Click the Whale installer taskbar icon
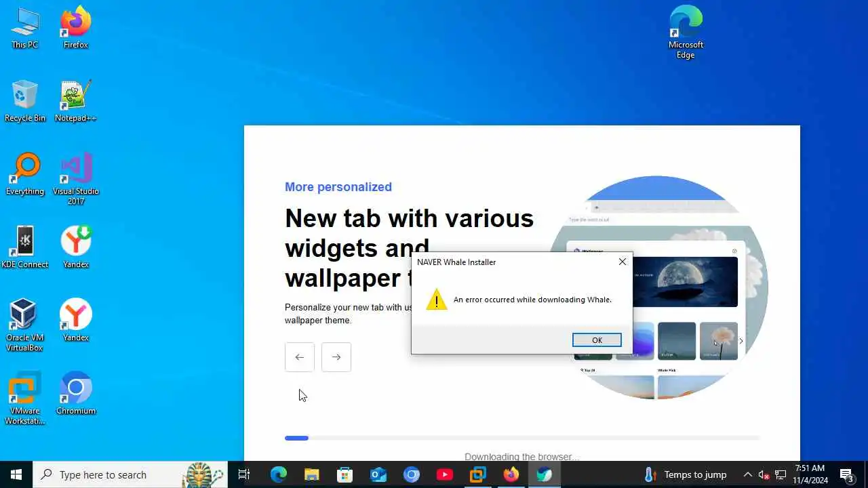This screenshot has height=488, width=868. 545,474
